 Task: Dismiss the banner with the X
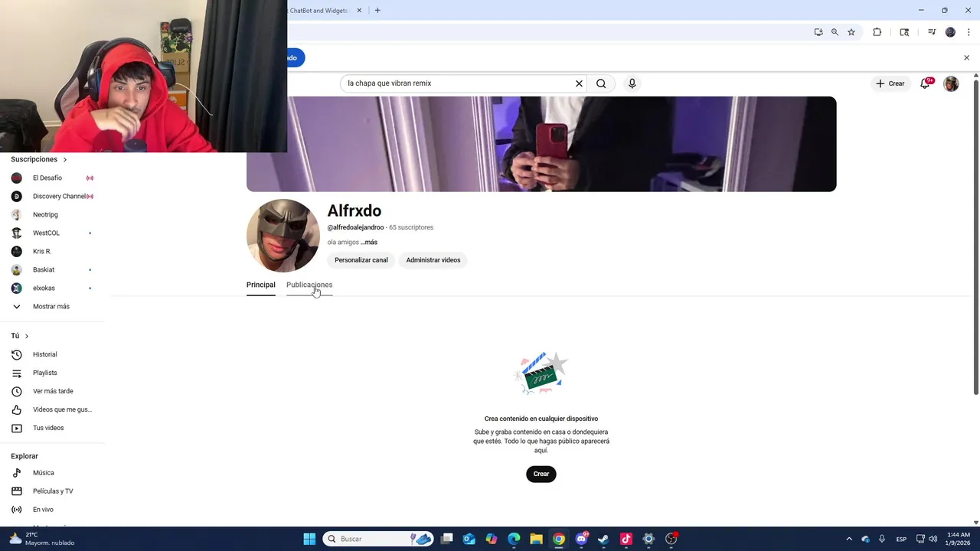click(x=966, y=57)
